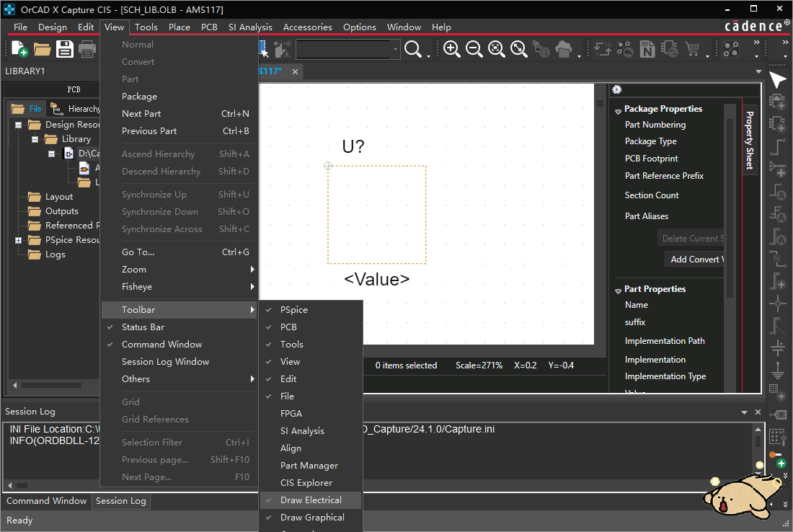Click the Place Junction tool icon
793x532 pixels.
[x=777, y=303]
